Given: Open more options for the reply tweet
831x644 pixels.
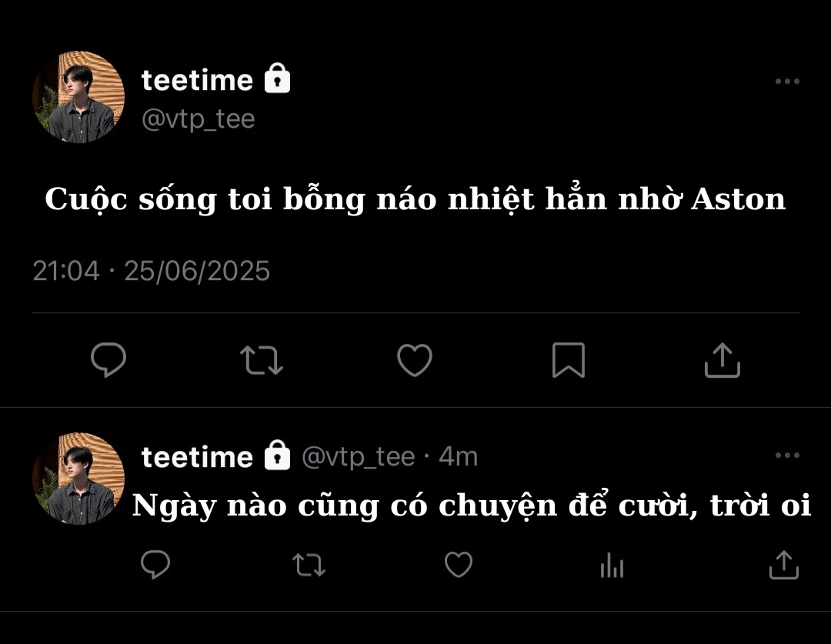Looking at the screenshot, I should [x=787, y=455].
